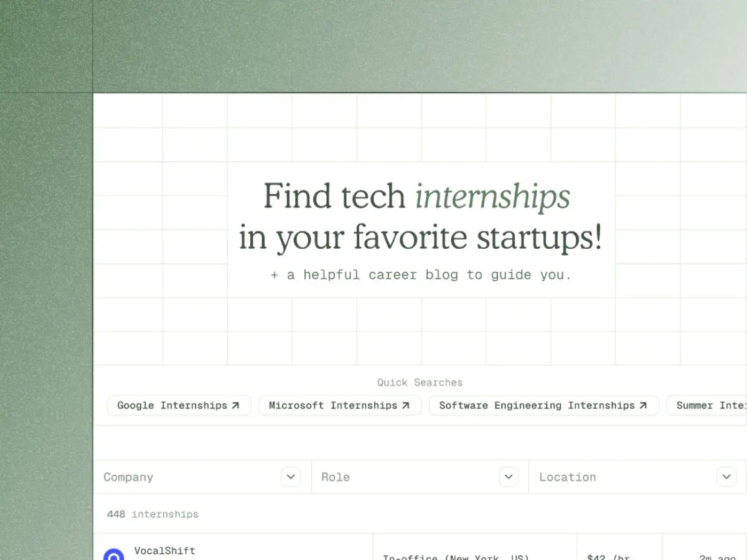747x560 pixels.
Task: Open the Summer Internships quick search
Action: click(710, 405)
